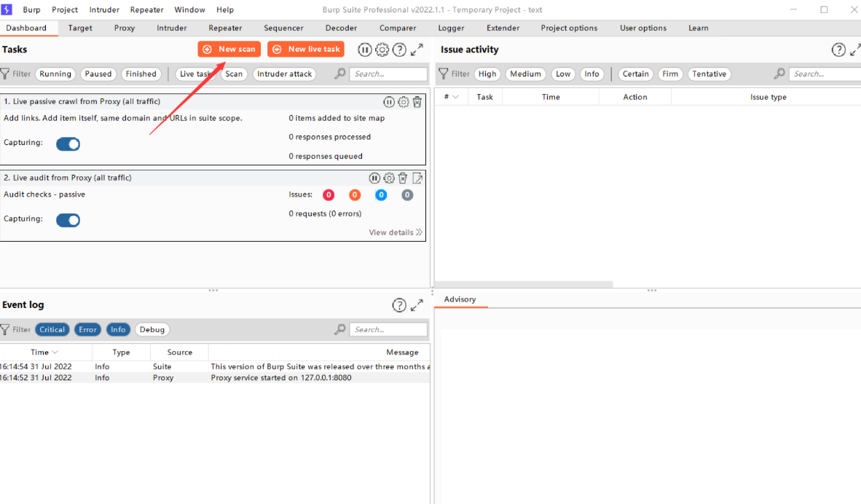Expand the Tasks panel to full view
Image resolution: width=861 pixels, height=504 pixels.
coord(417,50)
